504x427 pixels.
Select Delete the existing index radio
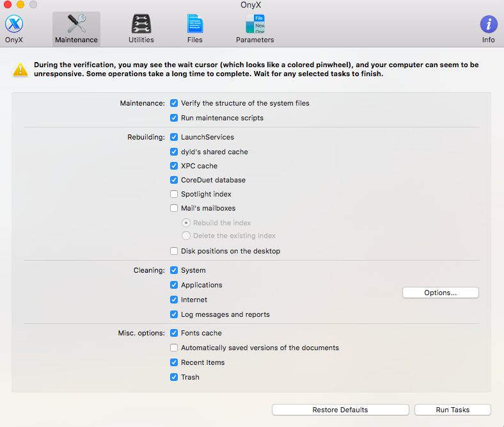pos(186,236)
